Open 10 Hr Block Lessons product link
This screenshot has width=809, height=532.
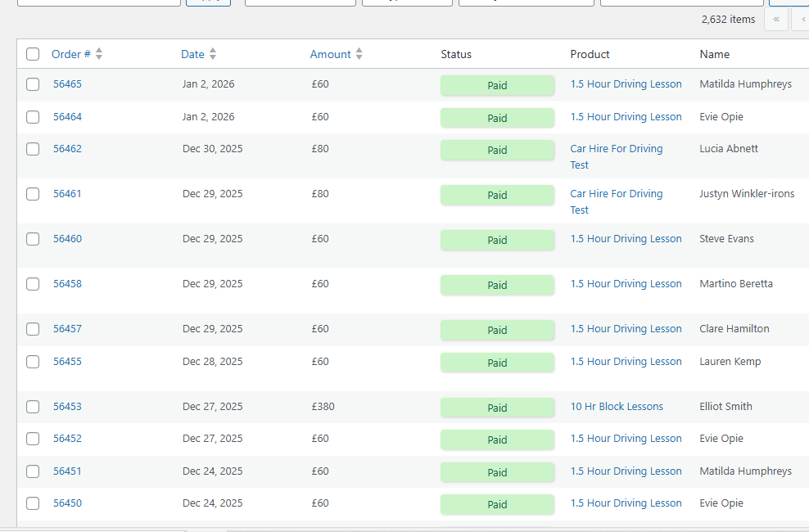tap(617, 407)
